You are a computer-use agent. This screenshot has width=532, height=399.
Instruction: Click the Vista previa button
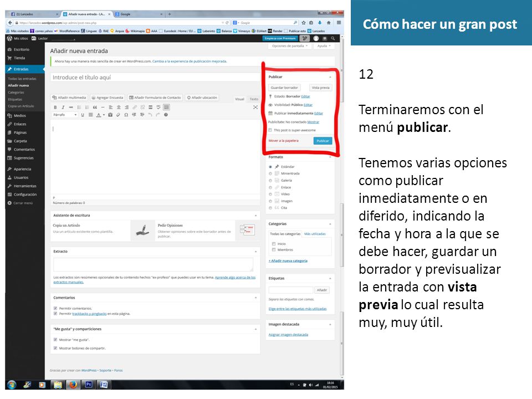pyautogui.click(x=321, y=88)
